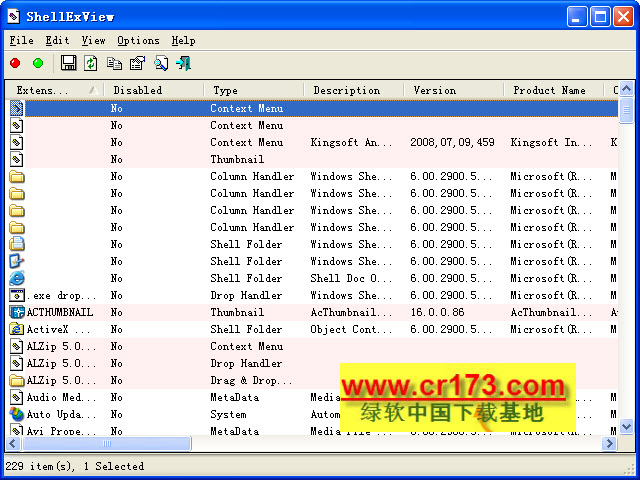Image resolution: width=640 pixels, height=480 pixels.
Task: Select the 'Avi Prope...' row name
Action: point(62,430)
